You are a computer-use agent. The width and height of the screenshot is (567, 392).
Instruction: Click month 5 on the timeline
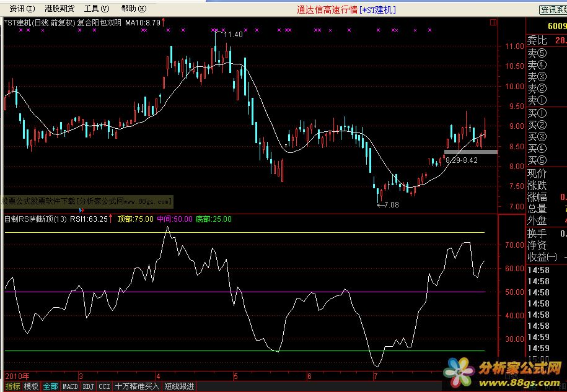click(235, 377)
